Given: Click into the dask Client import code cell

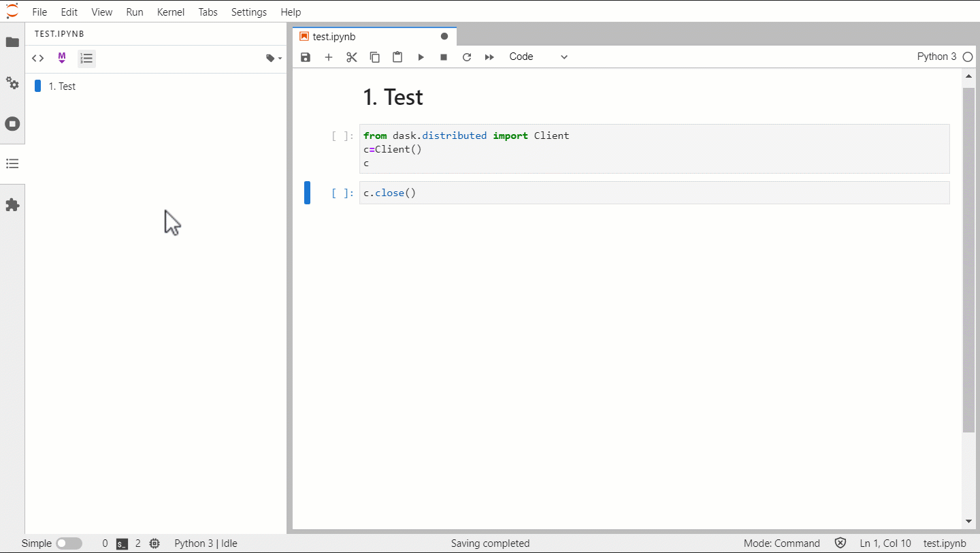Looking at the screenshot, I should [x=654, y=149].
